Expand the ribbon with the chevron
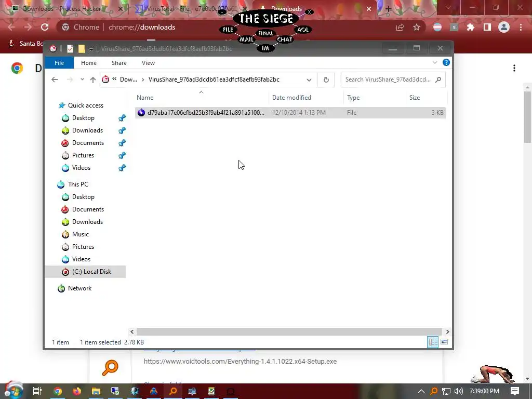 tap(435, 62)
